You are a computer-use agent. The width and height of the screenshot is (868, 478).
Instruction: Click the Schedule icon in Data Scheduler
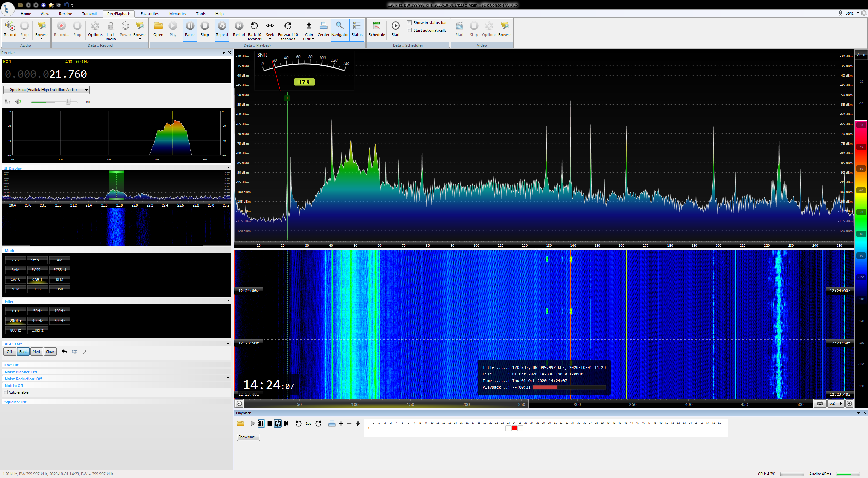click(x=376, y=26)
